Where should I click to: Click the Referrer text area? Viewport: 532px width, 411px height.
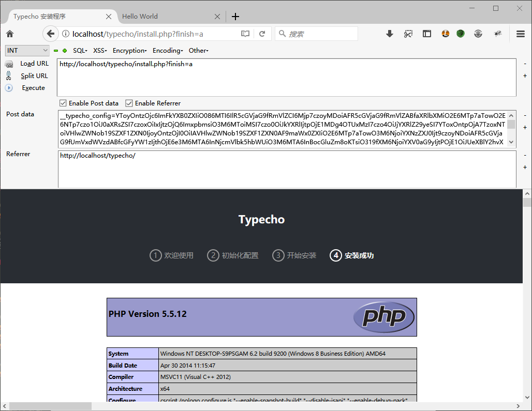tap(287, 169)
